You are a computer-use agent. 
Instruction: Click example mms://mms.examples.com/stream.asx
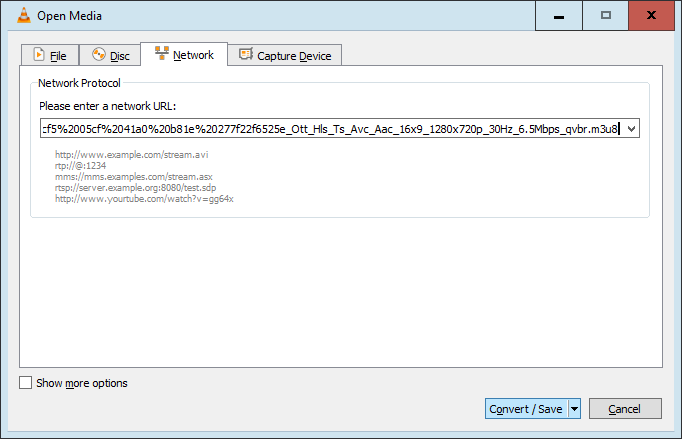[134, 177]
